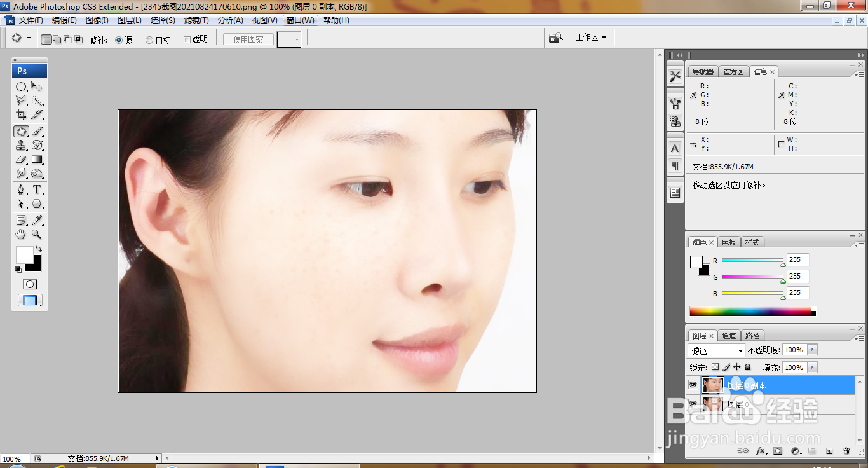Select the Move tool
868x468 pixels.
tap(37, 86)
